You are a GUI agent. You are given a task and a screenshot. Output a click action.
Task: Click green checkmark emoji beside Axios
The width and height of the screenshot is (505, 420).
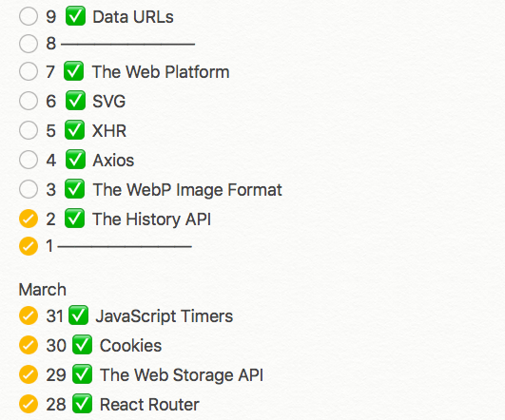tap(75, 160)
